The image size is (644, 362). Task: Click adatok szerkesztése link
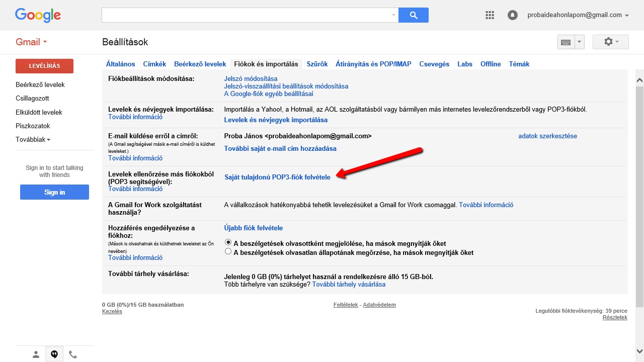point(548,136)
